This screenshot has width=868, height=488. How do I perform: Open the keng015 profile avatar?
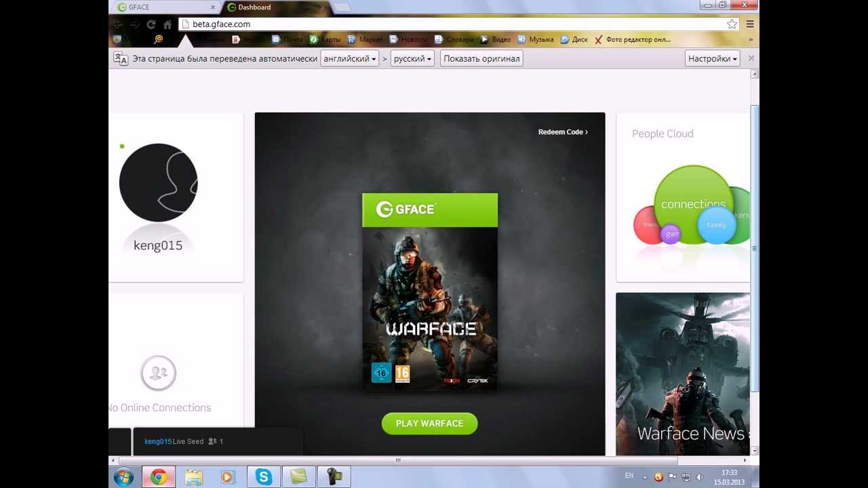click(158, 182)
